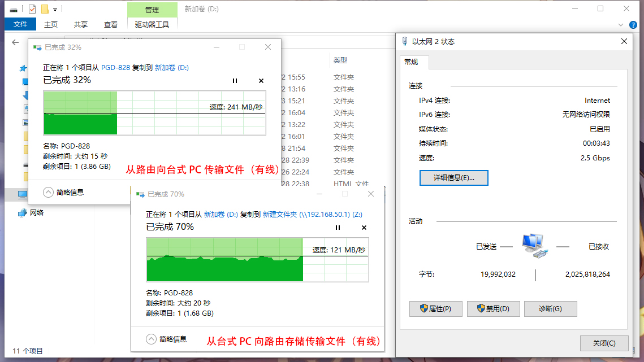Pause the 32% file transfer
This screenshot has height=362, width=644.
235,81
